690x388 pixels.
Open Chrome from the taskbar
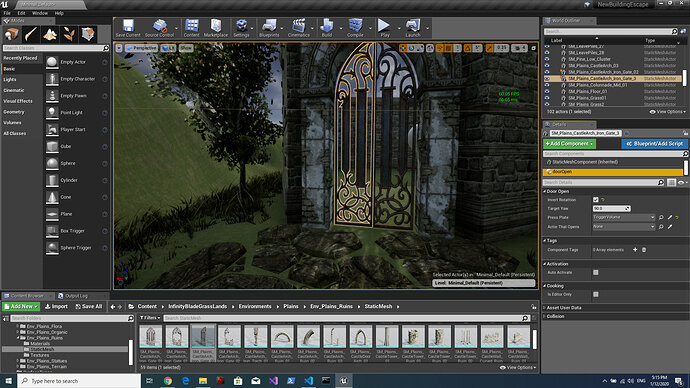pos(168,381)
